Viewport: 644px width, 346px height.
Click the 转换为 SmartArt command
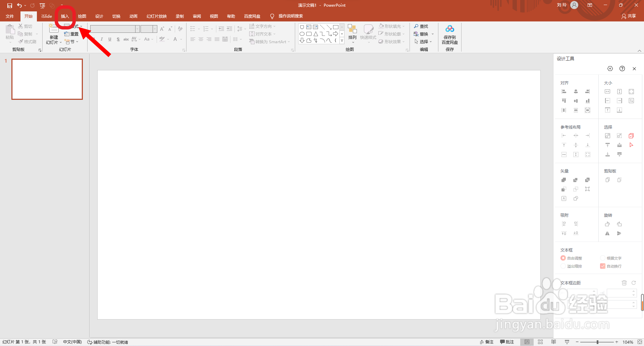coord(269,42)
